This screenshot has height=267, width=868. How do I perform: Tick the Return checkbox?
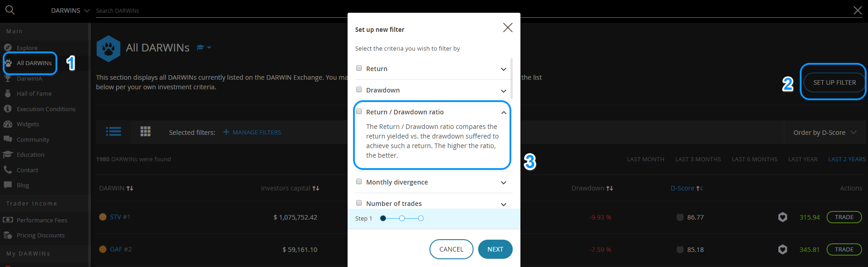tap(359, 68)
